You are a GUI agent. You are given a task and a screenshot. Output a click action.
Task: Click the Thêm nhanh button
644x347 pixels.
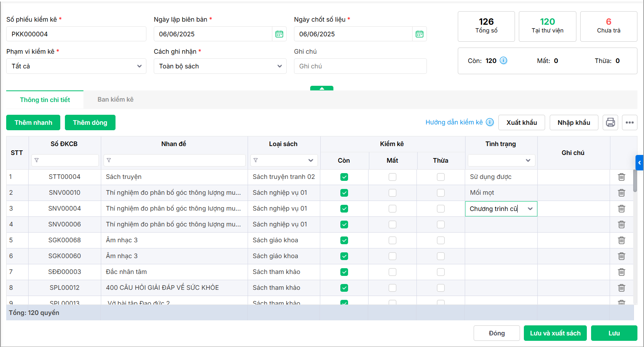coord(33,122)
